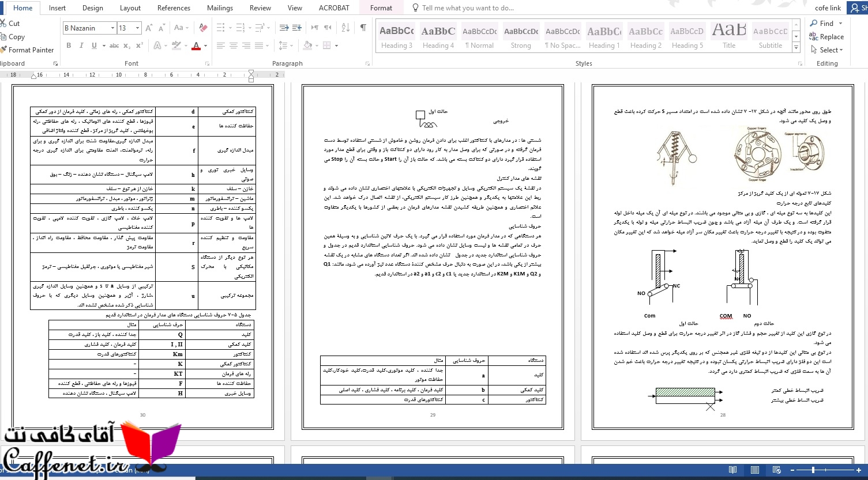
Task: Open the font name dropdown B Nazanin
Action: (x=112, y=28)
